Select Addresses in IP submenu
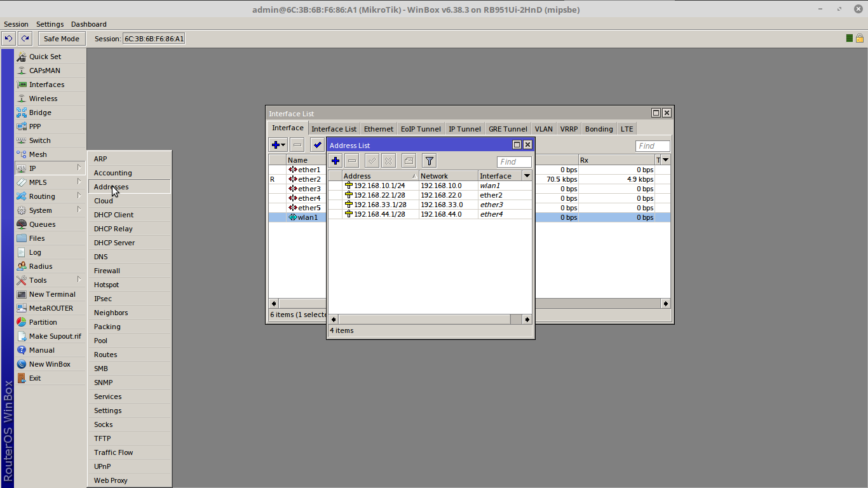Viewport: 868px width, 488px height. pyautogui.click(x=130, y=187)
